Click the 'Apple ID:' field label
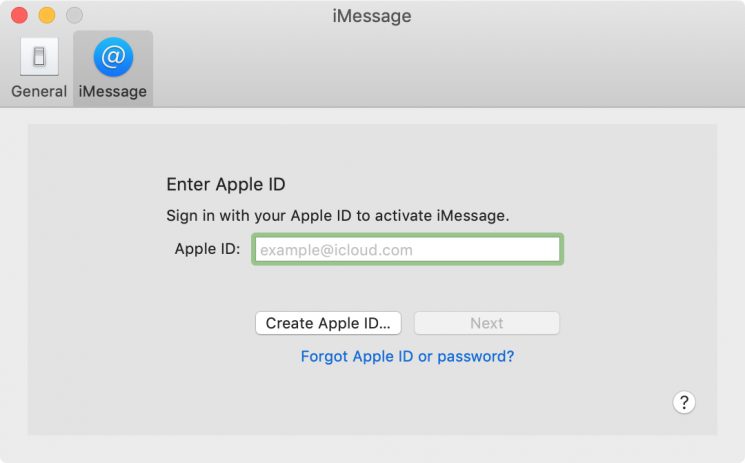 tap(207, 249)
